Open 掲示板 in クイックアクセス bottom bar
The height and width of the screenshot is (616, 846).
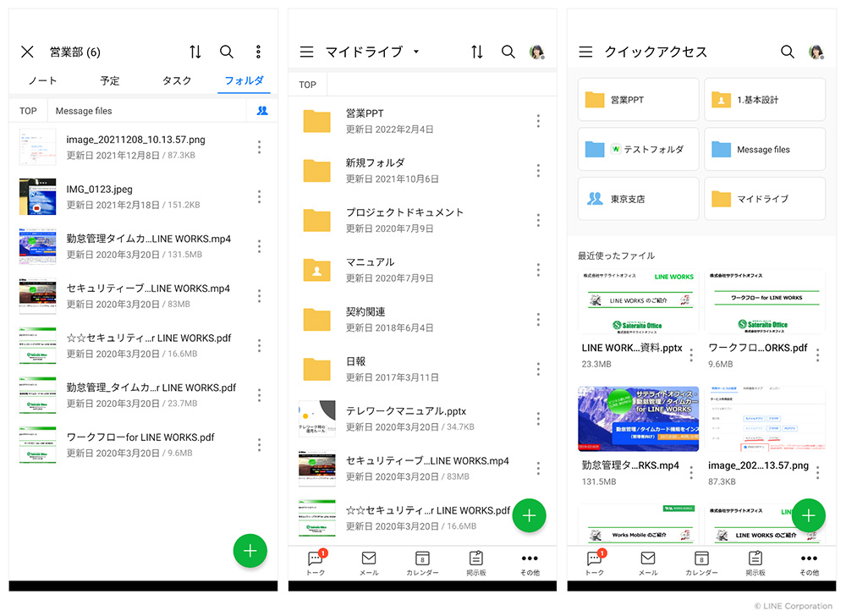755,564
